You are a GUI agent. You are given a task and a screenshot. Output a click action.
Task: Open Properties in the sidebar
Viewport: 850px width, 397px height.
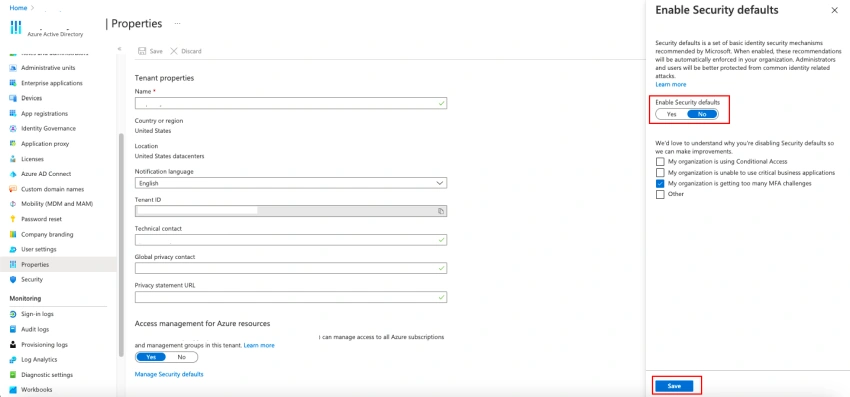[x=58, y=265]
